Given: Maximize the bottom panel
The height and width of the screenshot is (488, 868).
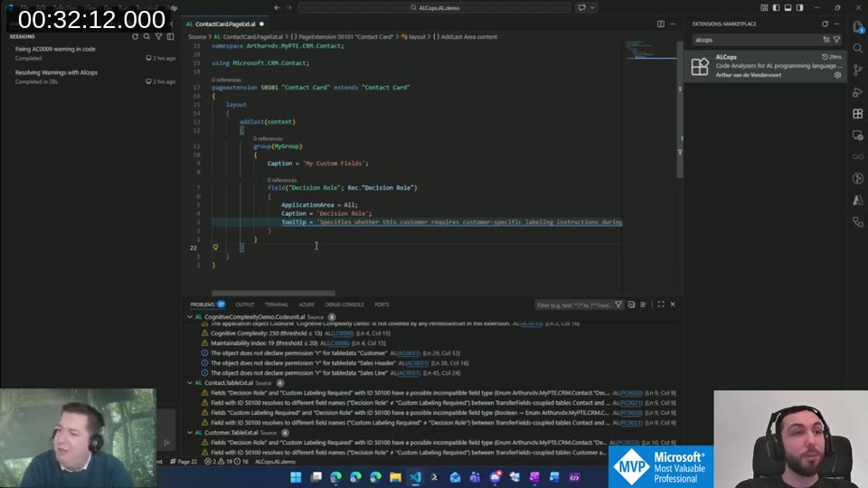Looking at the screenshot, I should coord(661,305).
